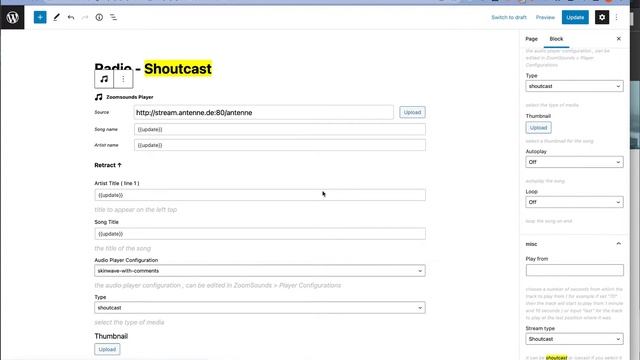Click the Artist Title line 1 field
Image resolution: width=640 pixels, height=360 pixels.
click(260, 195)
